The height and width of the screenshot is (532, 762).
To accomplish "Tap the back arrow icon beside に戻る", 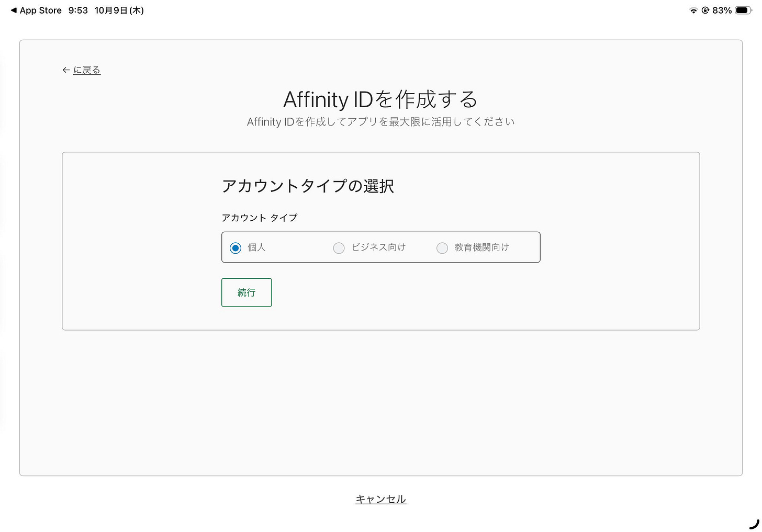I will 66,70.
